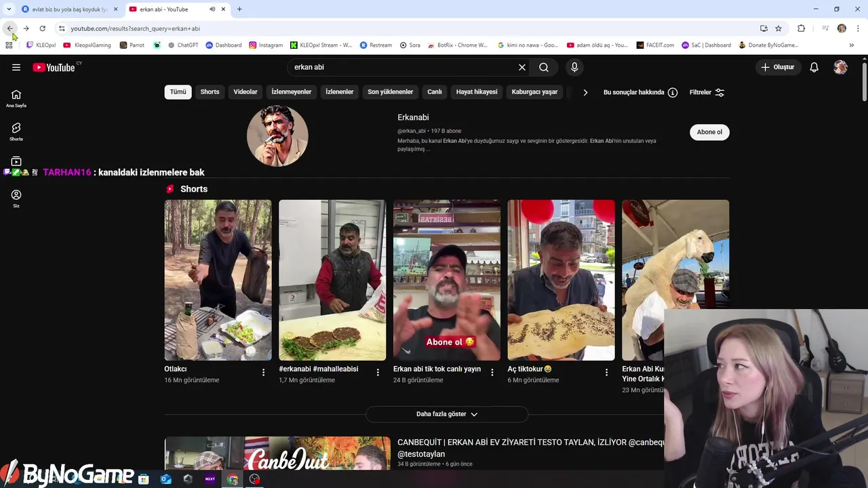Open Outlook from the taskbar
868x488 pixels.
tap(166, 479)
